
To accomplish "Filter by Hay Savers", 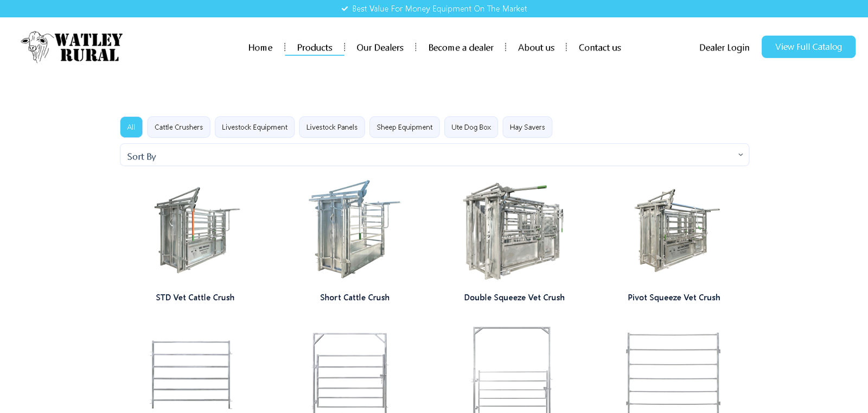I will tap(527, 127).
